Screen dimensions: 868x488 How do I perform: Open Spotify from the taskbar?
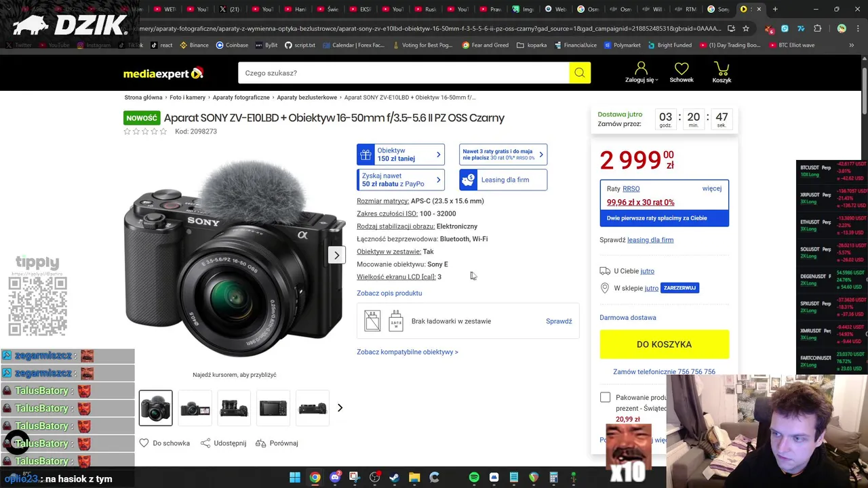[x=474, y=478]
